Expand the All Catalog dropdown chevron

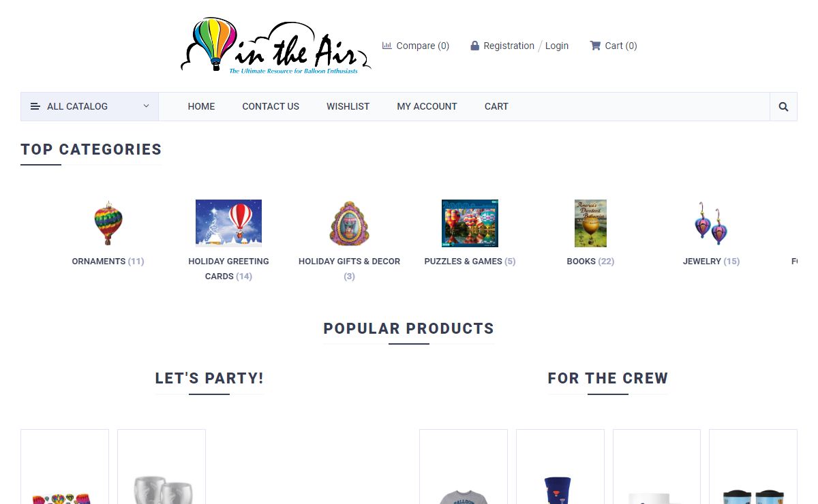146,106
